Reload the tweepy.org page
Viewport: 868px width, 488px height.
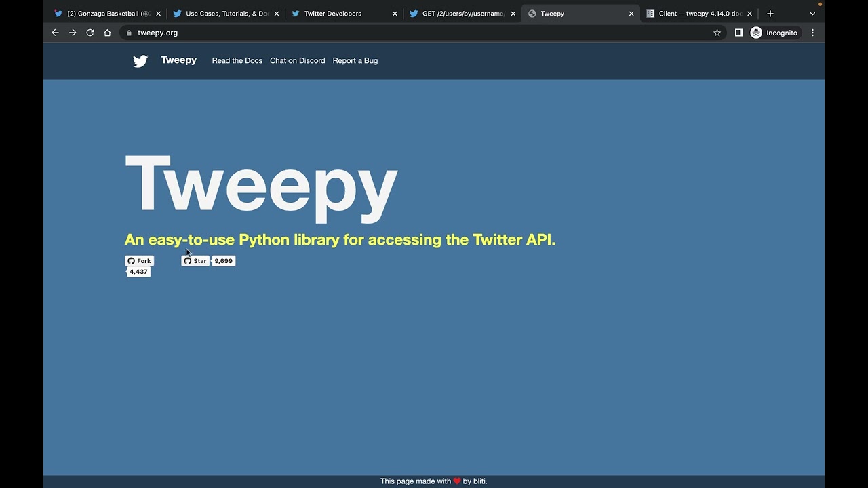coord(90,33)
